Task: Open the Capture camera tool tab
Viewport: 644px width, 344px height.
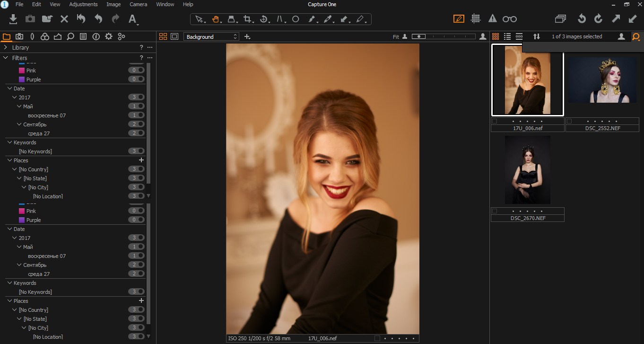Action: (x=19, y=36)
